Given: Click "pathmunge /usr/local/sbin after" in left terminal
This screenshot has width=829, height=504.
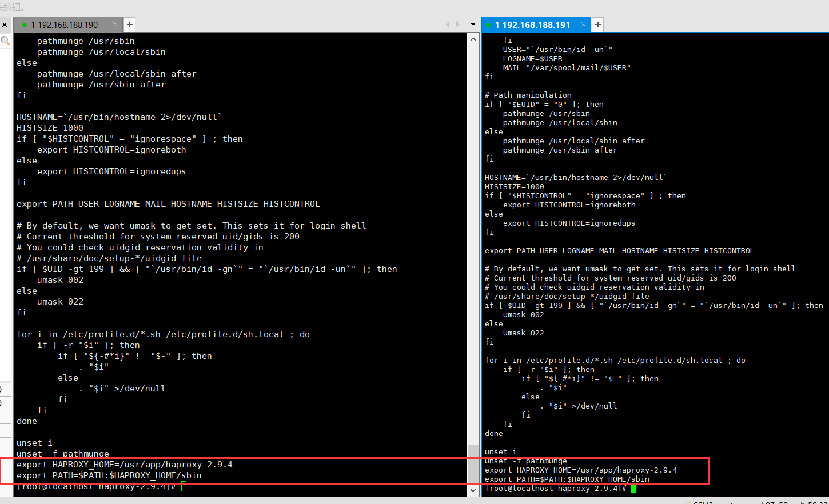Looking at the screenshot, I should [117, 74].
